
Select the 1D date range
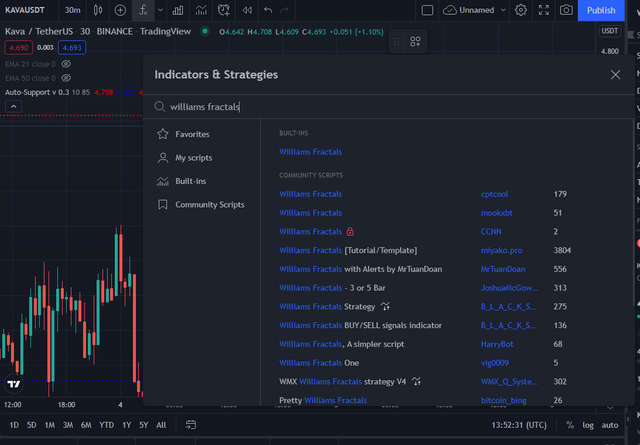[x=14, y=425]
